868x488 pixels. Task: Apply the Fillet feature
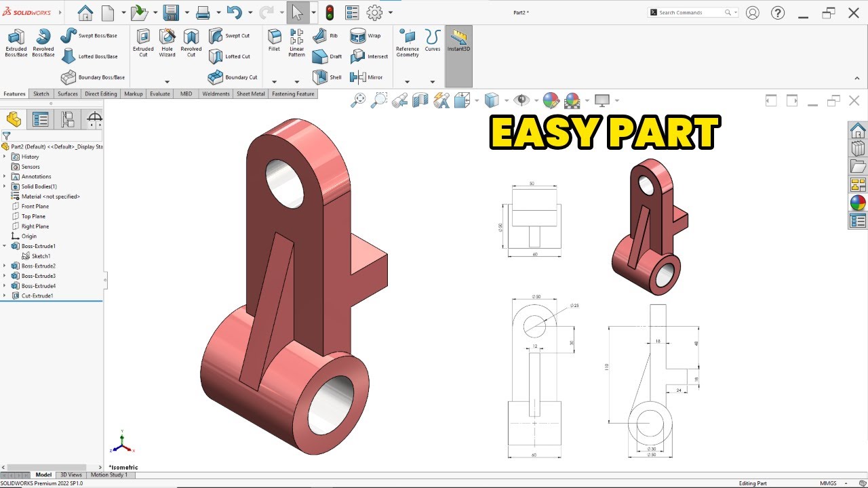274,41
